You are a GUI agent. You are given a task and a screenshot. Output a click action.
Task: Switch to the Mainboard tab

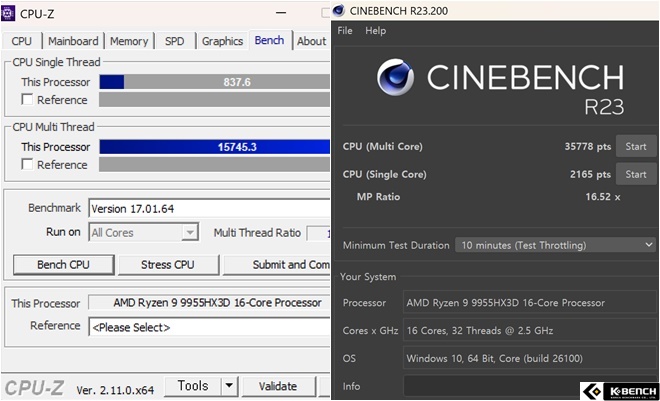point(73,41)
